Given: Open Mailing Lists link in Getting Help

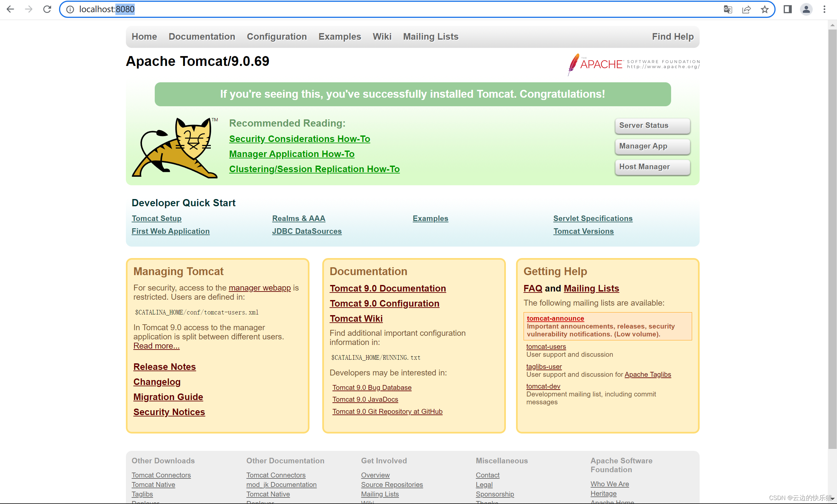Looking at the screenshot, I should (x=591, y=288).
